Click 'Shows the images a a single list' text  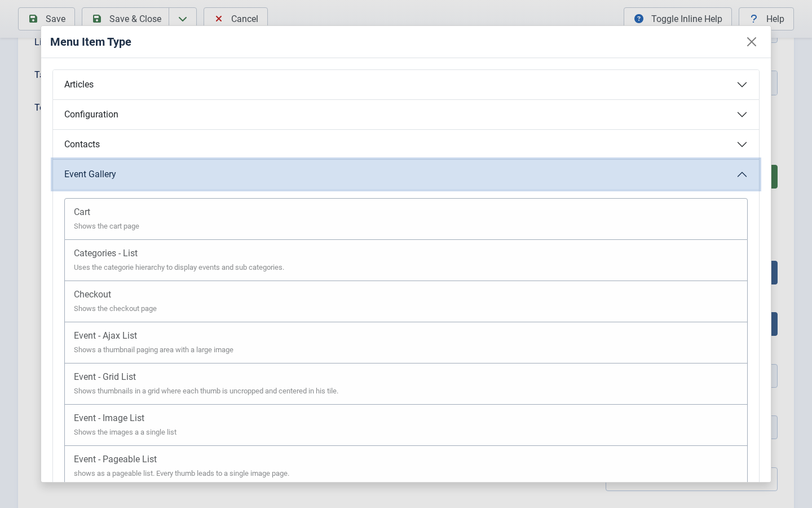[125, 432]
